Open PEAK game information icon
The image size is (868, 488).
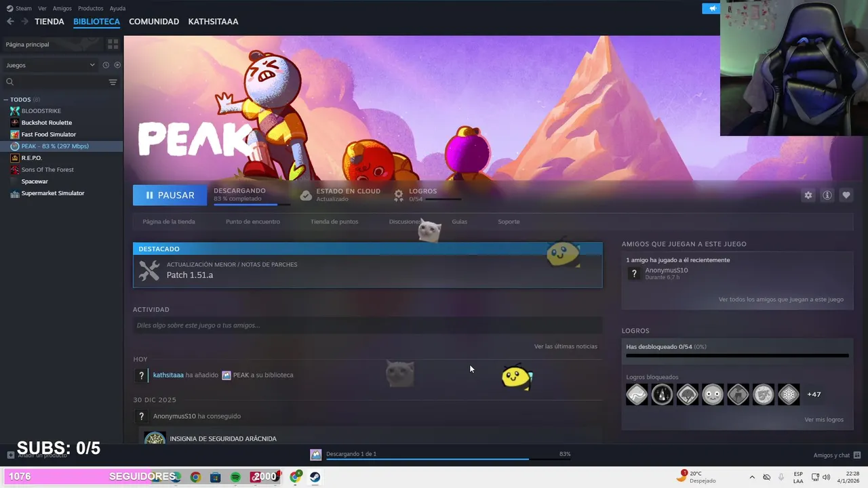click(827, 195)
